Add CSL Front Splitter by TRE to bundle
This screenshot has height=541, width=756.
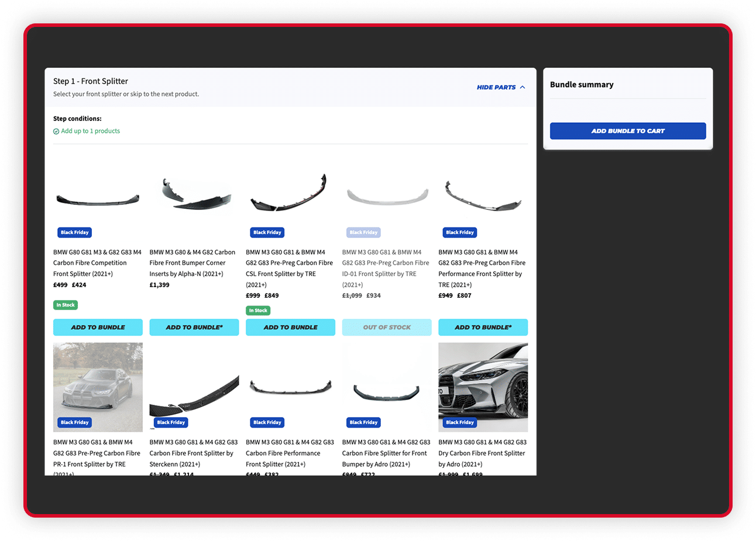tap(290, 327)
